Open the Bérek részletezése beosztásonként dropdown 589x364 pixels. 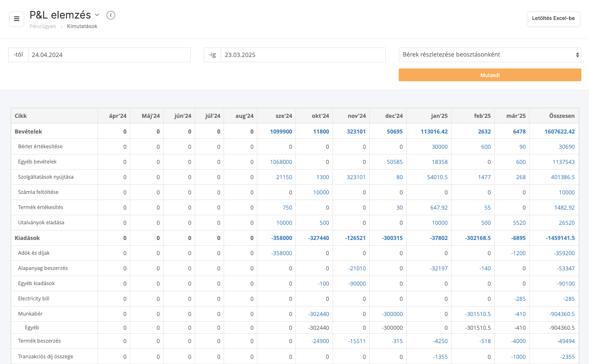point(490,55)
